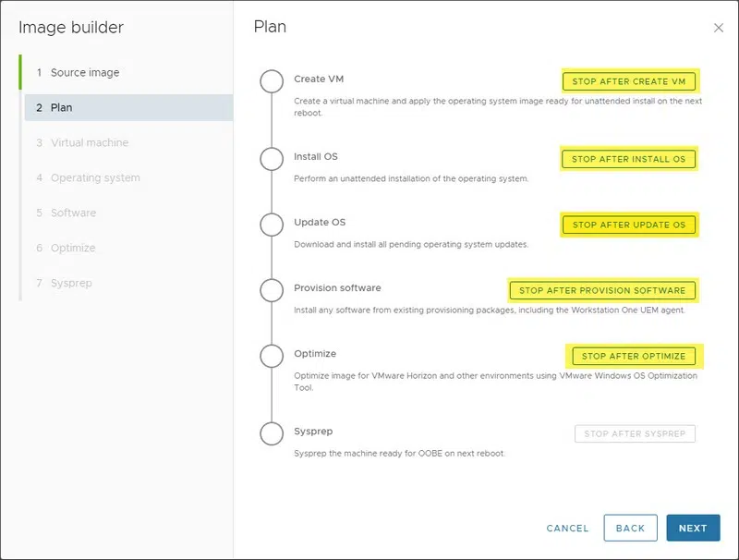739x560 pixels.
Task: Go back to previous wizard page
Action: point(630,528)
